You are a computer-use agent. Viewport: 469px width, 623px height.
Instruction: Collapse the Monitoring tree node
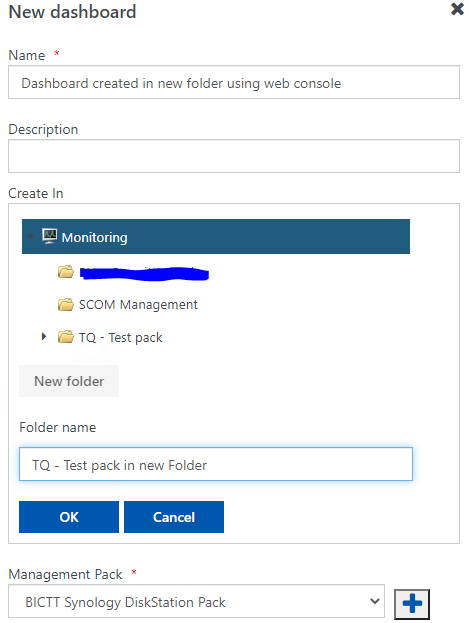coord(31,236)
